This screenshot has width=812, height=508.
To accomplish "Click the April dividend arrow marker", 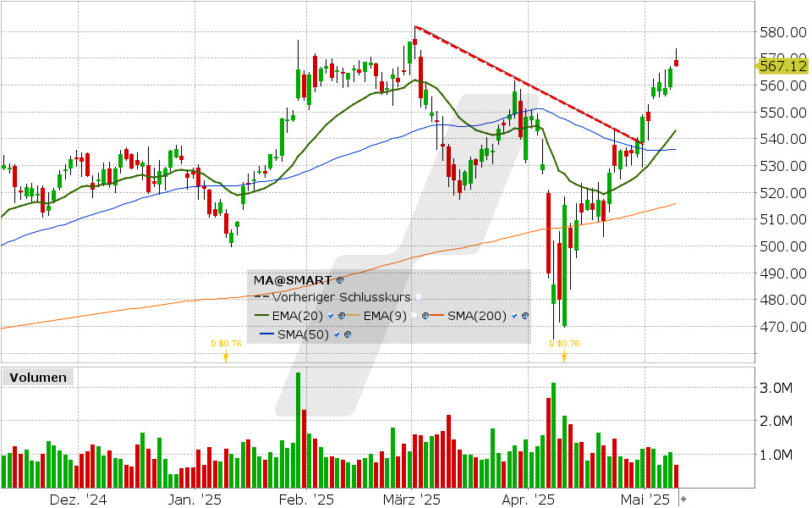I will tap(564, 356).
